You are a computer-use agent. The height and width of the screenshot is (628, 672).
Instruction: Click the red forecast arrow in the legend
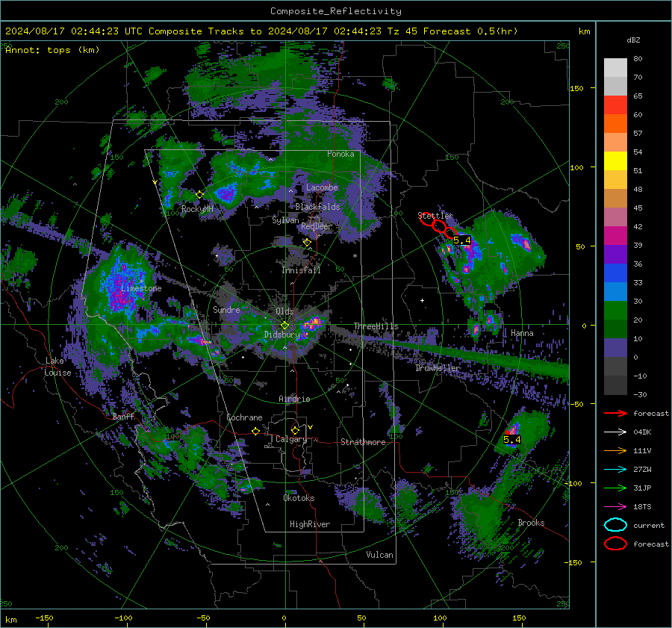coord(615,413)
